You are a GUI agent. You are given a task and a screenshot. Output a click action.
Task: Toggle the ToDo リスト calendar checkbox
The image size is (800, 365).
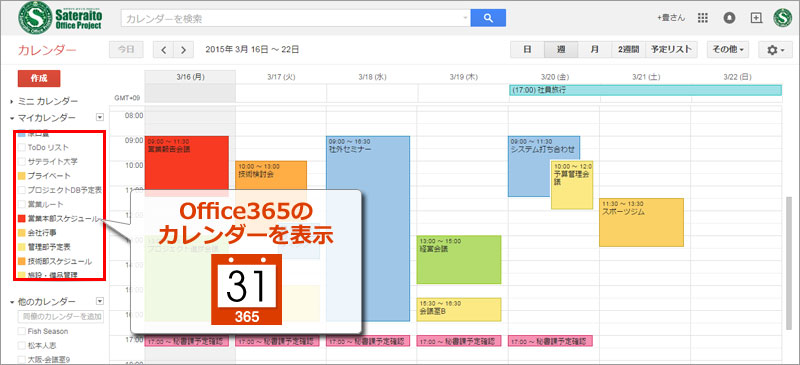(x=21, y=148)
